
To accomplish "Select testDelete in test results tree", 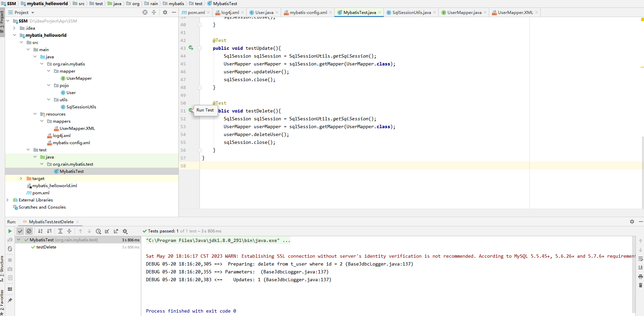I will [x=46, y=247].
